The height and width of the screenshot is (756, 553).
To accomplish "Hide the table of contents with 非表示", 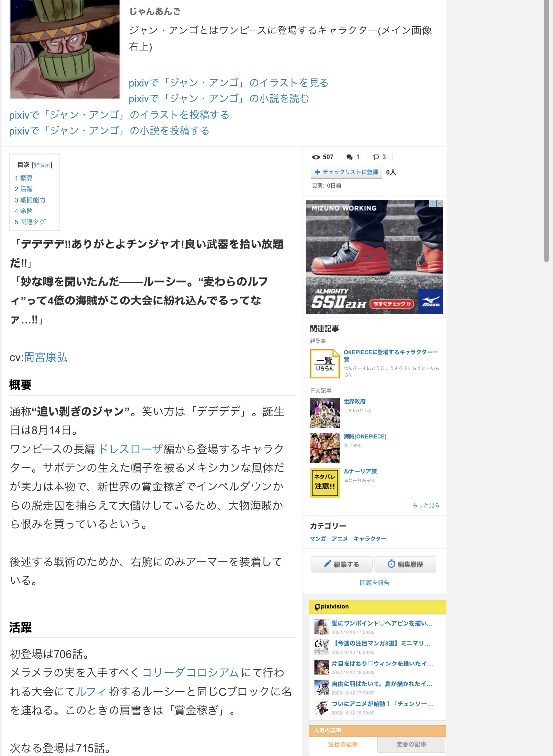I will tap(42, 165).
